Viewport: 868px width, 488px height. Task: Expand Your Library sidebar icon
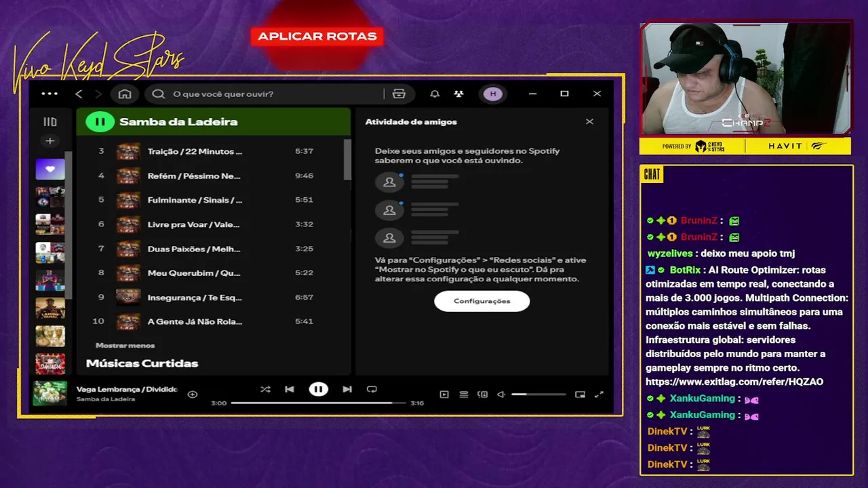pos(50,122)
